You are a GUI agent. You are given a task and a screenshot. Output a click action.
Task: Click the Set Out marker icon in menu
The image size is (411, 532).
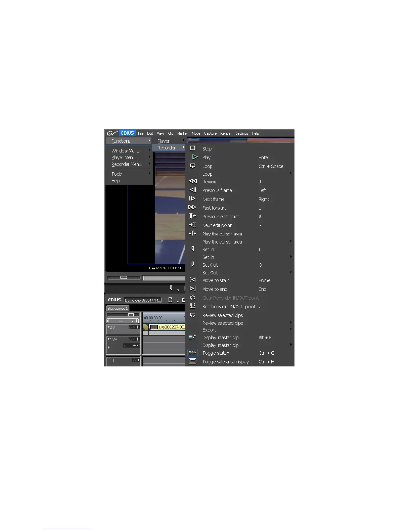tap(193, 264)
